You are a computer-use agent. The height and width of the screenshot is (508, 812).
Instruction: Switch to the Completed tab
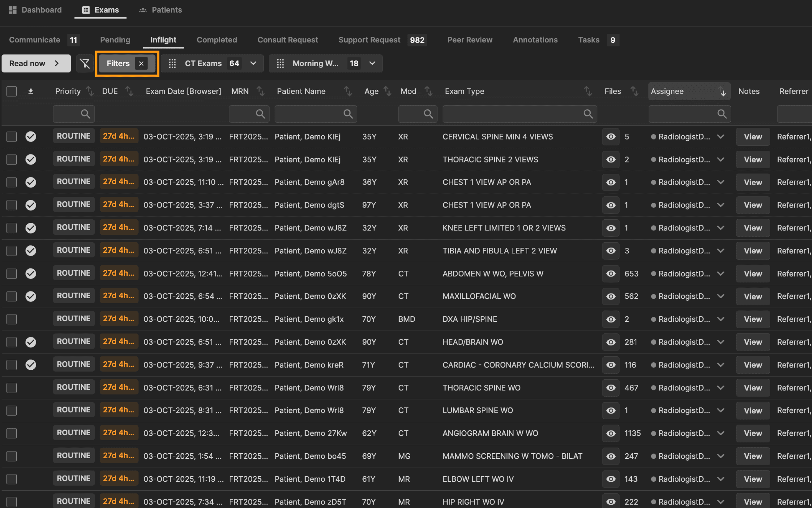coord(216,40)
